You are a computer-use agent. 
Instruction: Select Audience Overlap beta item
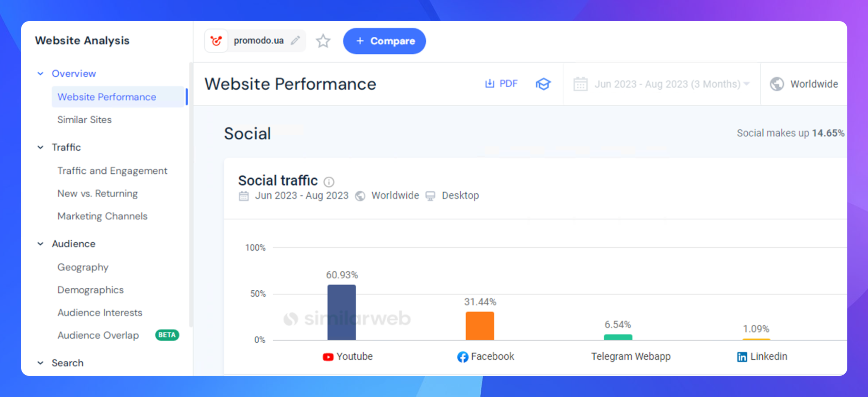(98, 335)
